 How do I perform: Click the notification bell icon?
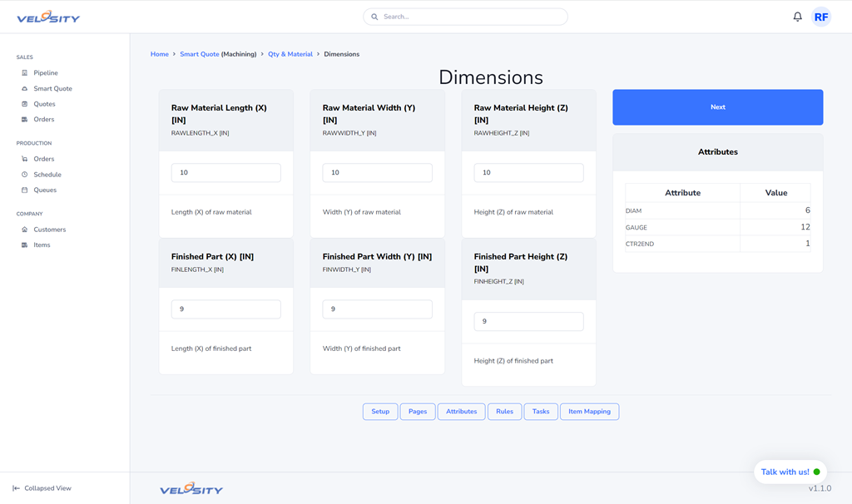pos(797,17)
